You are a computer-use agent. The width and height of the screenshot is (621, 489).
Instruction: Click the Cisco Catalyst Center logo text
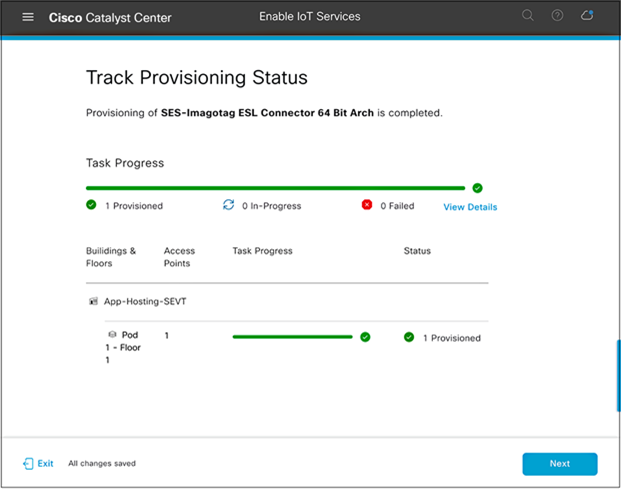click(x=110, y=18)
